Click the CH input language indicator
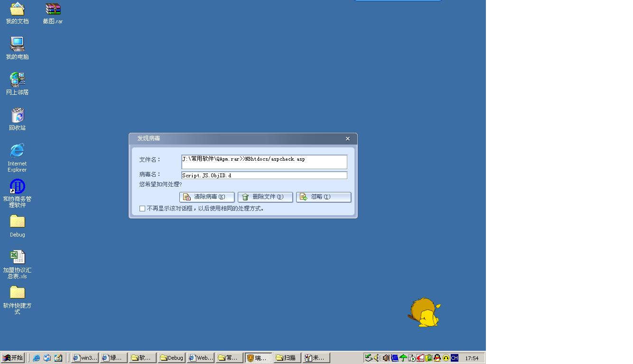The height and width of the screenshot is (364, 633). click(x=455, y=358)
